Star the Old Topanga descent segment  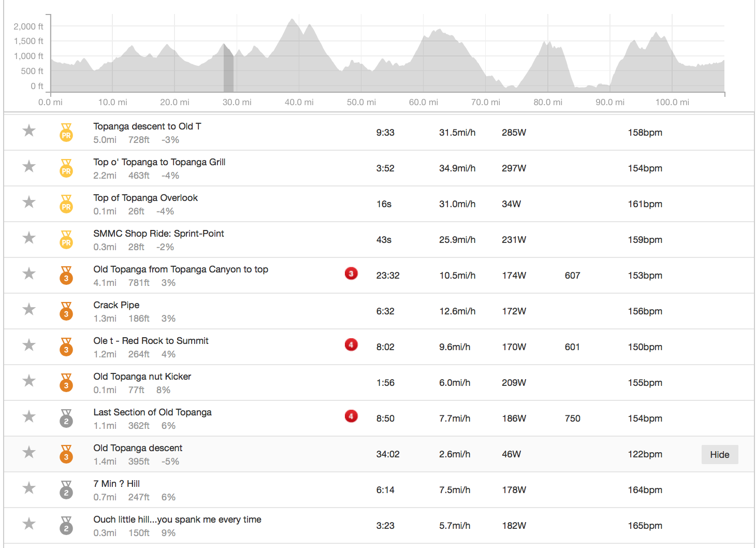click(29, 452)
